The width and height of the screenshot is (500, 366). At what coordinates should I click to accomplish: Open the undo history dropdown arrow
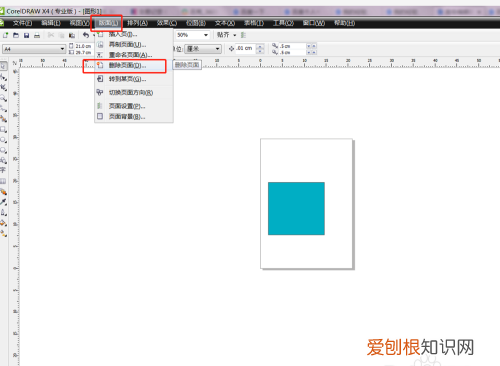[94, 35]
